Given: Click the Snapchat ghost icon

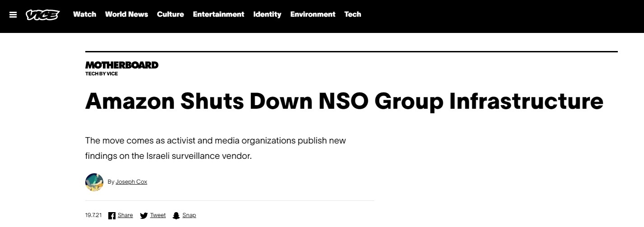Looking at the screenshot, I should (x=176, y=216).
